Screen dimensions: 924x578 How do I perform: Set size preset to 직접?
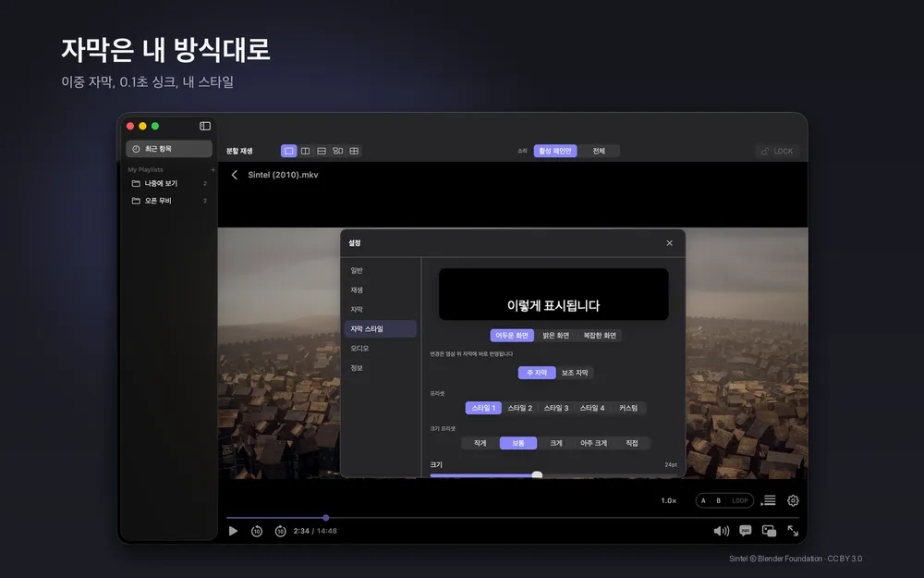pos(632,443)
